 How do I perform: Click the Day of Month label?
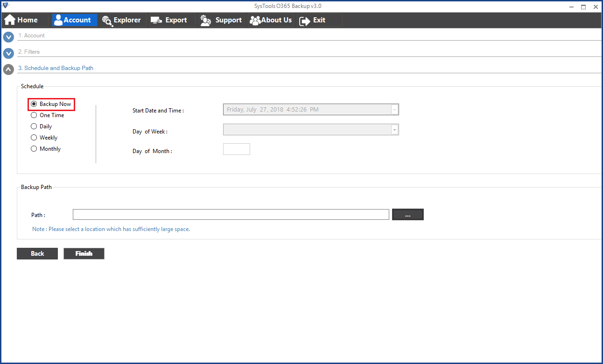[152, 151]
